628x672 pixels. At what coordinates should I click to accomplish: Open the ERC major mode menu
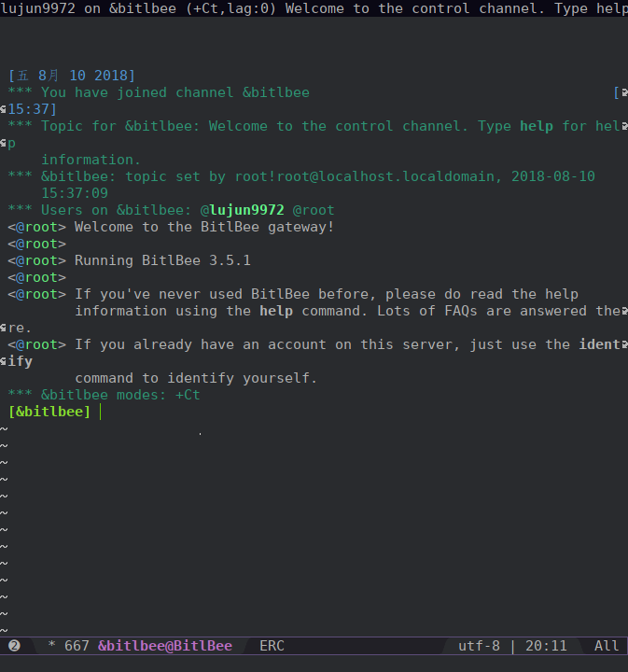(x=272, y=646)
